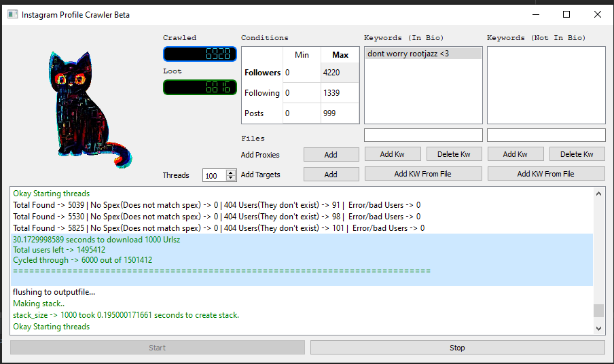The width and height of the screenshot is (614, 364).
Task: Click the Stop button
Action: pyautogui.click(x=457, y=348)
